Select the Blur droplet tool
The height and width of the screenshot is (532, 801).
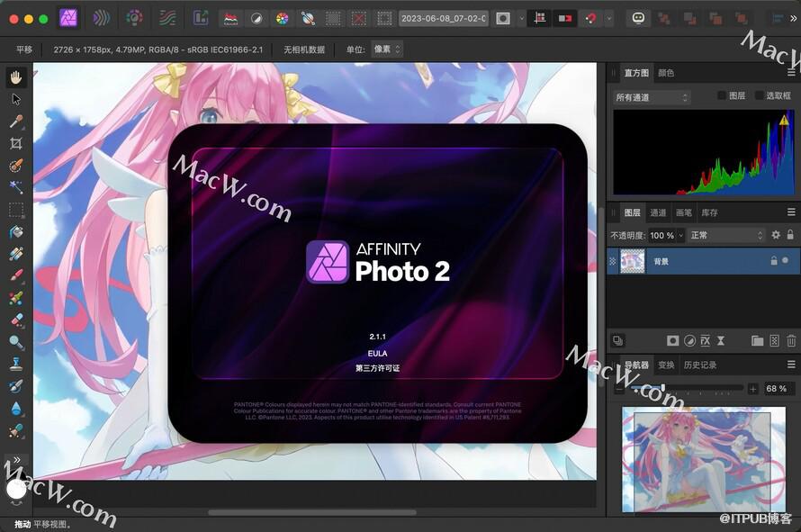click(x=16, y=409)
